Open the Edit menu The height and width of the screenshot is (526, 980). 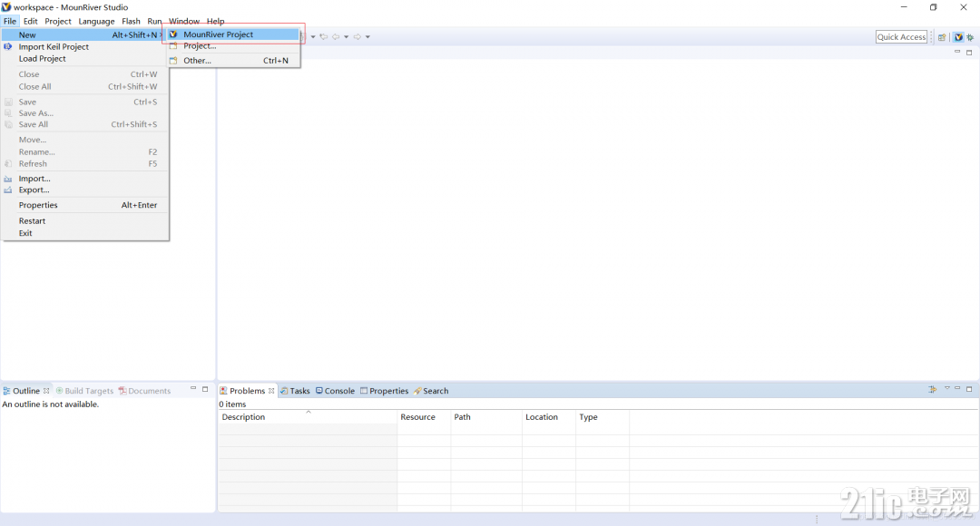tap(31, 21)
